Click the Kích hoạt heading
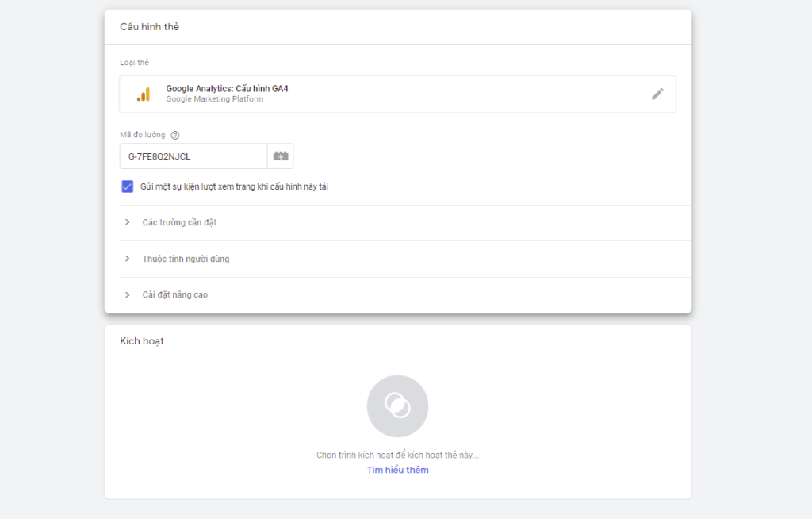 (142, 341)
